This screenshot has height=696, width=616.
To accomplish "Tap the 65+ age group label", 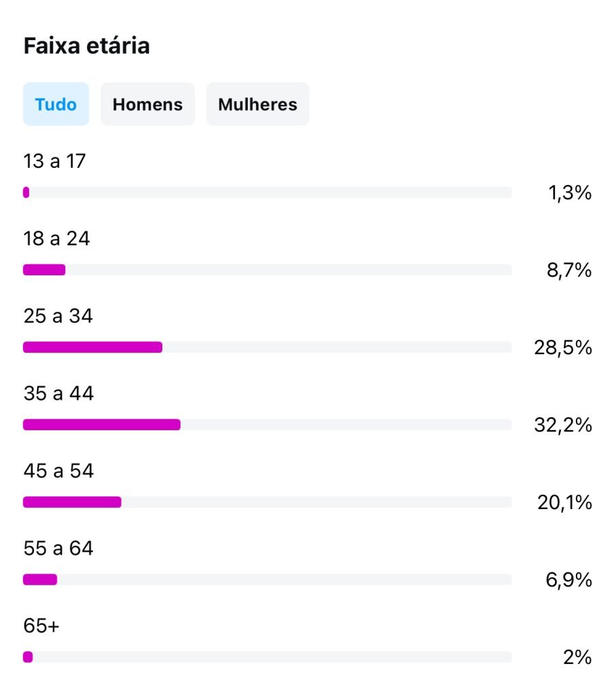I will tap(41, 626).
